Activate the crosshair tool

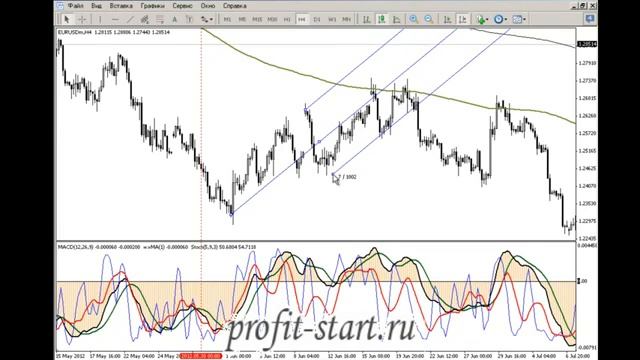coord(82,19)
